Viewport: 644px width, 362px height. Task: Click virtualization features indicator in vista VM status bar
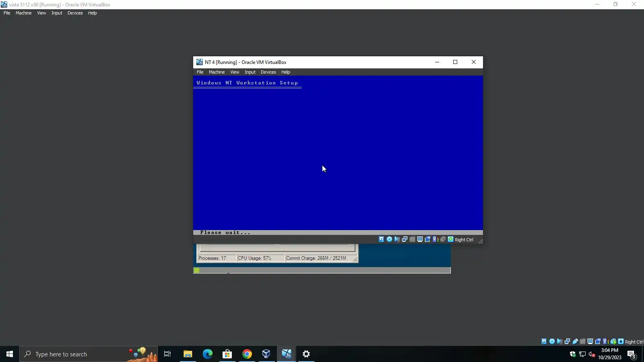pos(605,341)
